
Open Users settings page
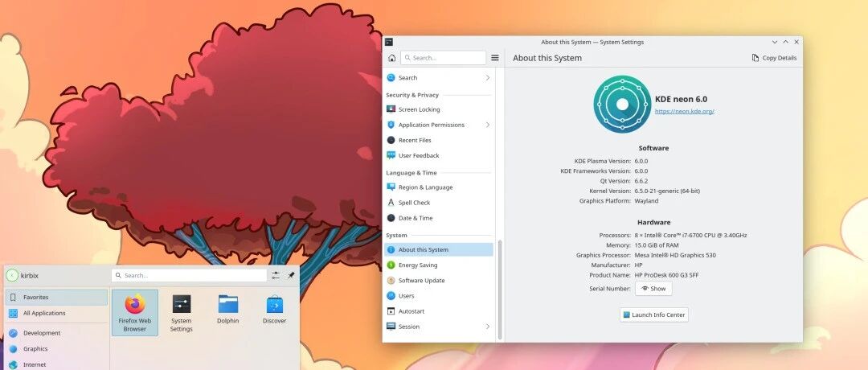pyautogui.click(x=439, y=296)
